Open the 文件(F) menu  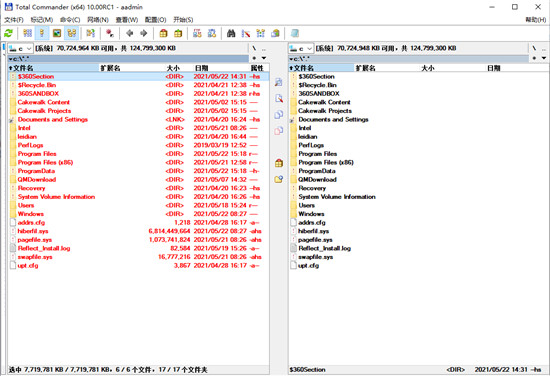14,20
